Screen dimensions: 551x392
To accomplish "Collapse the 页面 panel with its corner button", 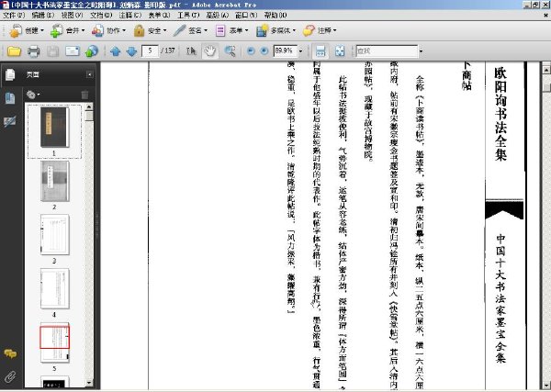I will pyautogui.click(x=90, y=74).
